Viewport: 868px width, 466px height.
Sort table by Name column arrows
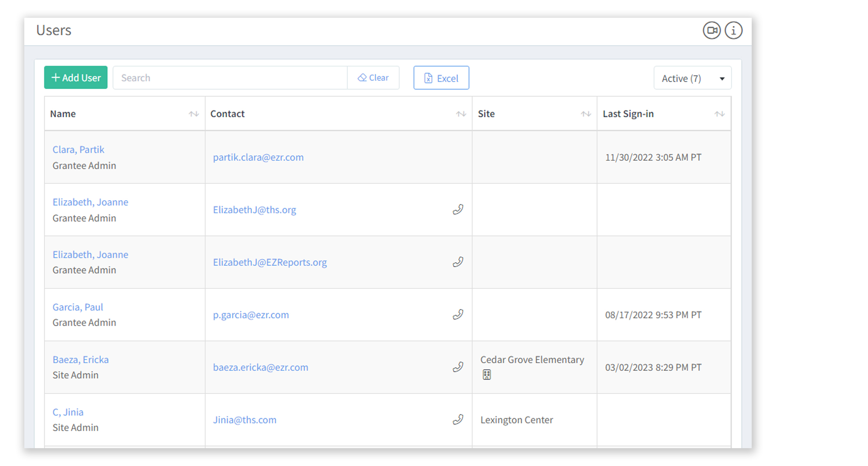point(194,114)
